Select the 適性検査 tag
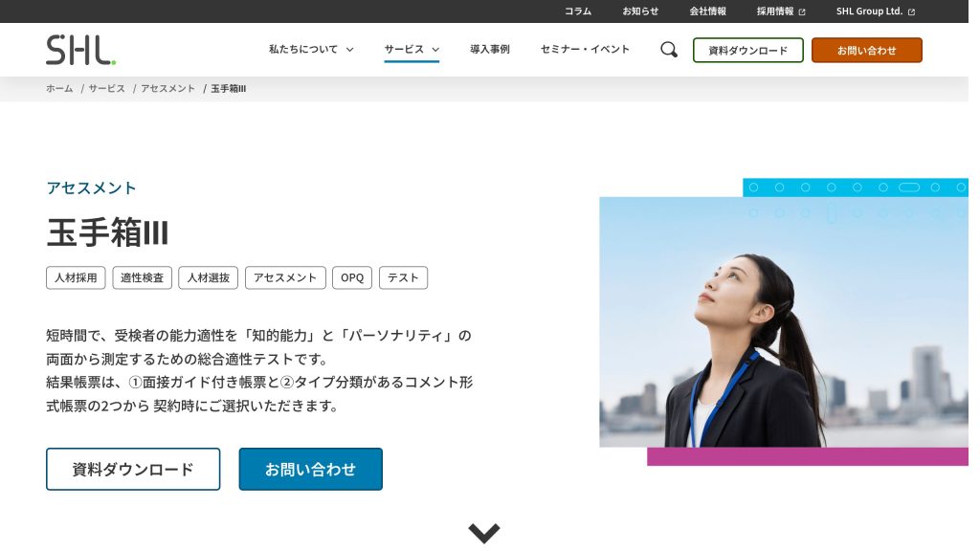Image resolution: width=980 pixels, height=551 pixels. (x=142, y=278)
